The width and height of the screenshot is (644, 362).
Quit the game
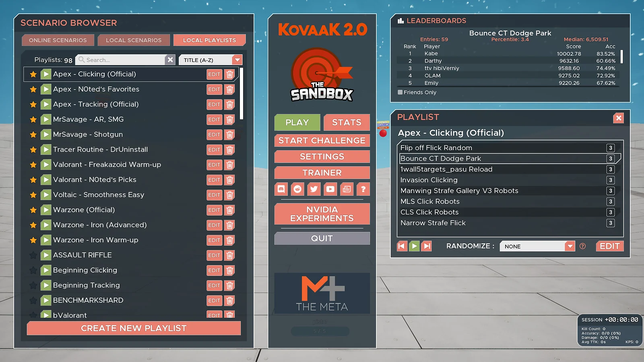(x=322, y=239)
